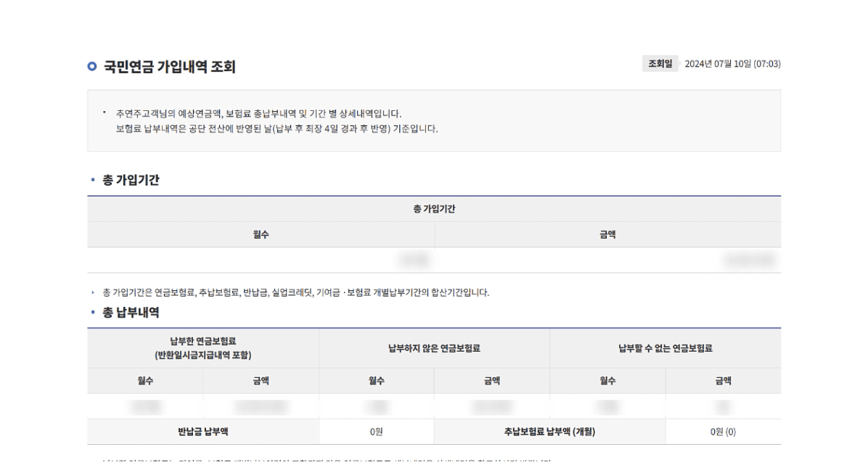Viewport: 868px width, 473px height.
Task: Click the 납부한 연금보험료 column header
Action: point(202,347)
